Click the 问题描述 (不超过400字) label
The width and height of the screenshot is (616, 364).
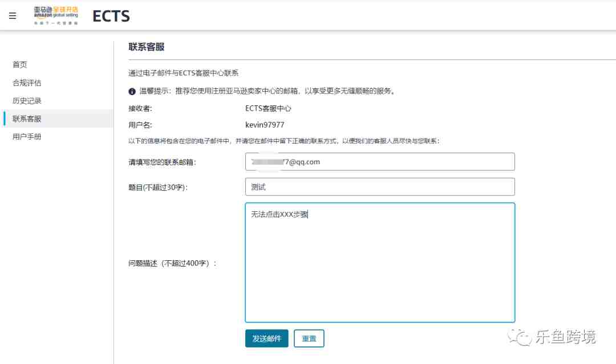click(x=172, y=263)
